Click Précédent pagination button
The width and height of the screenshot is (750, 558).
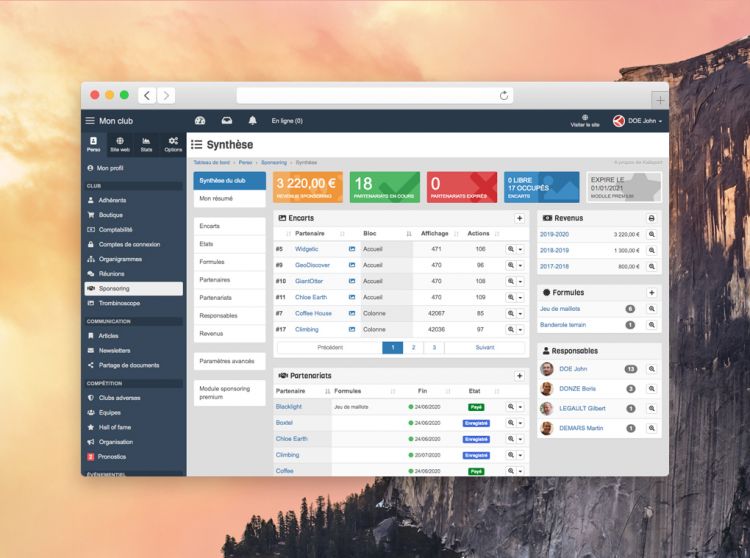330,348
